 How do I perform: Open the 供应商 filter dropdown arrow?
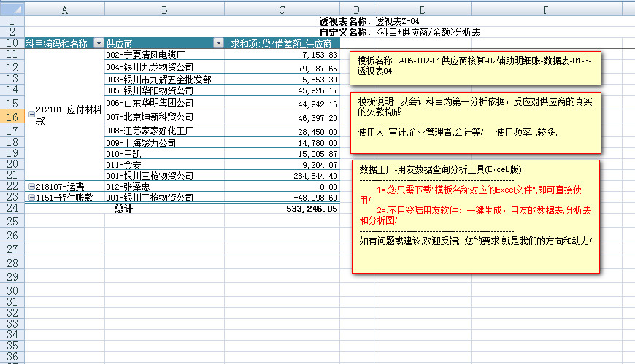218,44
